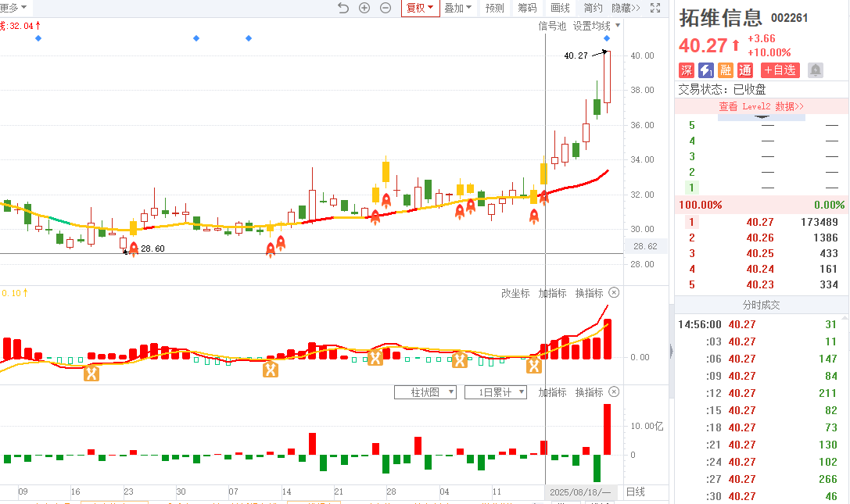Open the 柱状图 chart type dropdown

(425, 392)
